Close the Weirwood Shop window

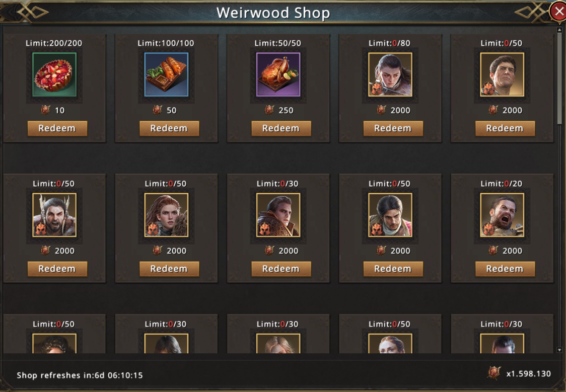pos(558,12)
